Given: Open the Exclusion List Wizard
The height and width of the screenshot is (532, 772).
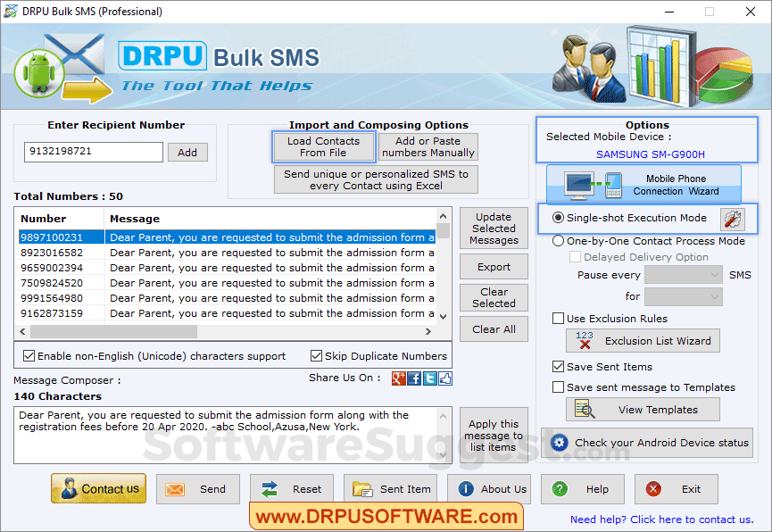Looking at the screenshot, I should 643,340.
